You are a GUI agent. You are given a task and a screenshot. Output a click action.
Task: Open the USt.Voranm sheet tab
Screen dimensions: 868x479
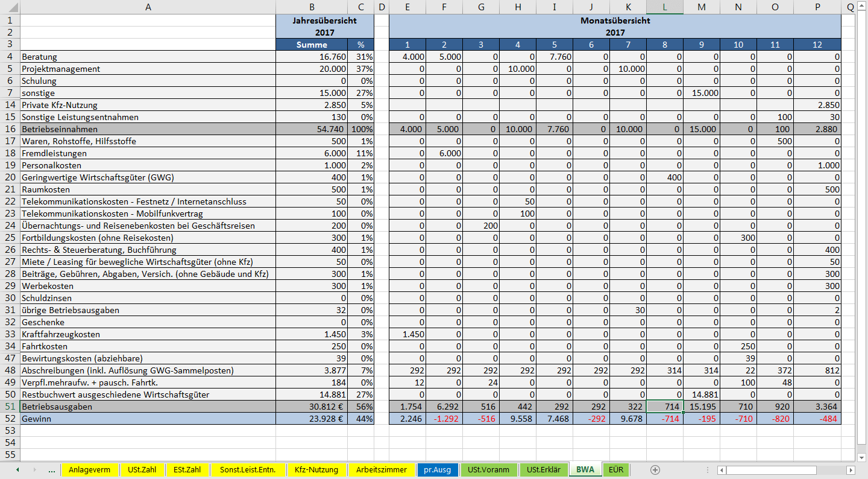click(x=488, y=470)
